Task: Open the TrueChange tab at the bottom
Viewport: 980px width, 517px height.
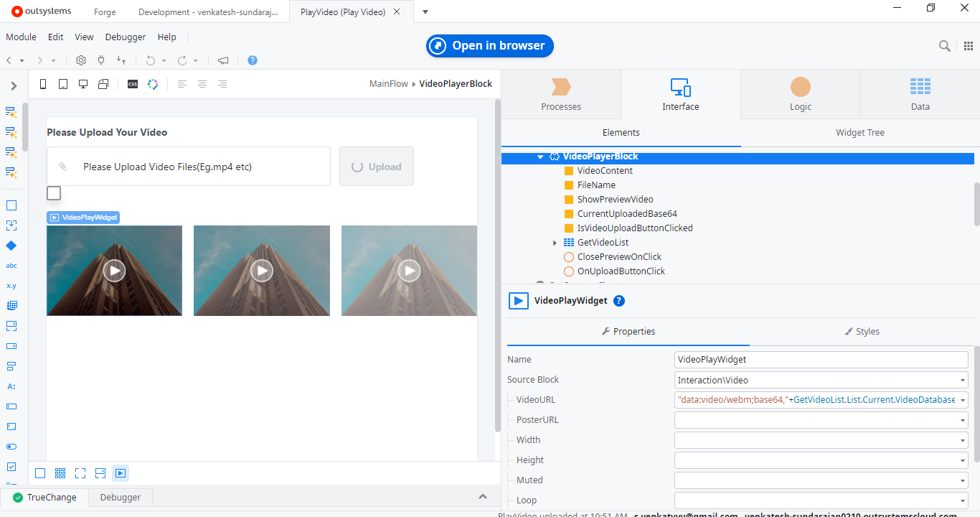Action: coord(44,497)
